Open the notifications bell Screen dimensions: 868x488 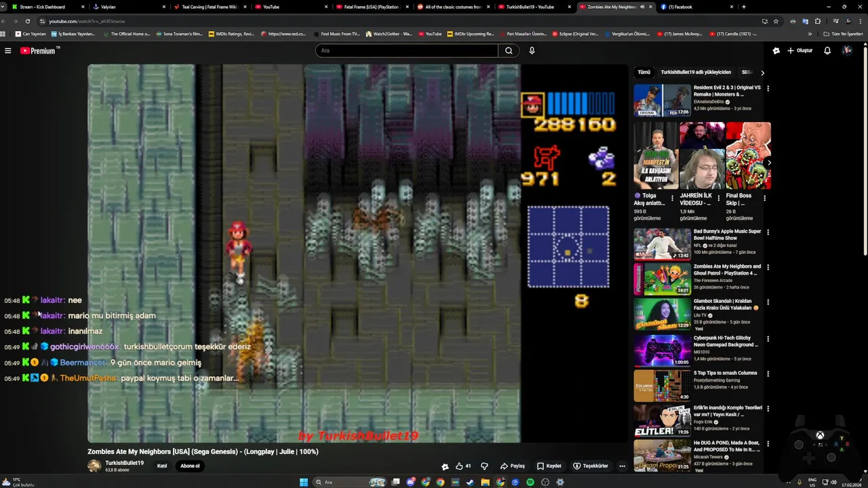click(x=827, y=51)
